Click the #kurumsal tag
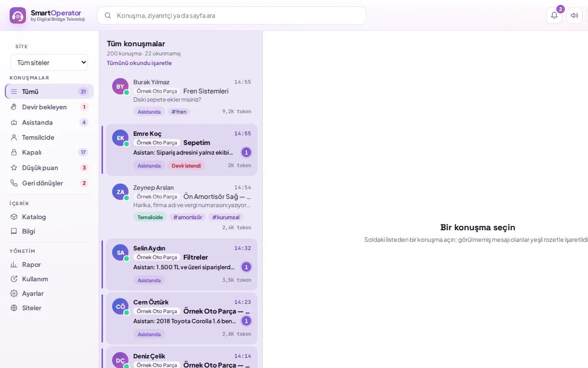588x368 pixels. [226, 217]
